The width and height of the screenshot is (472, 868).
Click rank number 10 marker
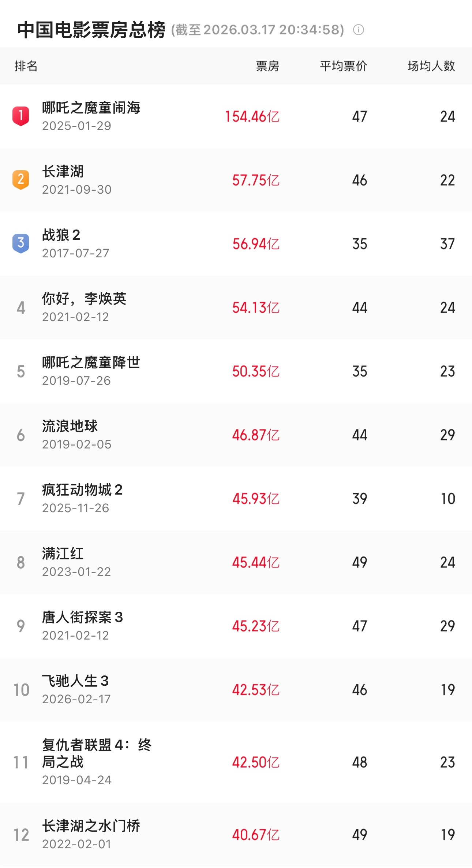click(x=21, y=690)
